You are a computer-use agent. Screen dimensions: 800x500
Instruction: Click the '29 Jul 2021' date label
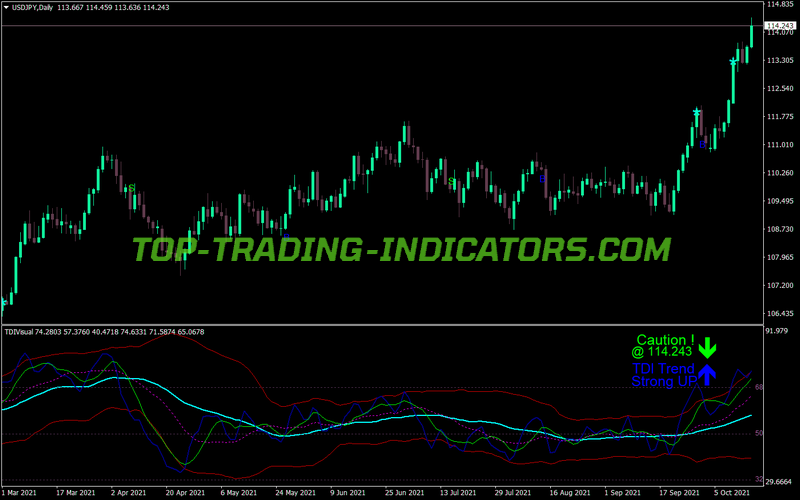coord(513,493)
